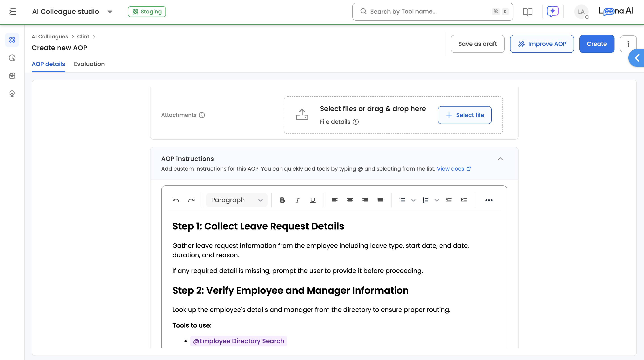This screenshot has width=644, height=360.
Task: Go to AI Colleagues breadcrumb
Action: [50, 36]
